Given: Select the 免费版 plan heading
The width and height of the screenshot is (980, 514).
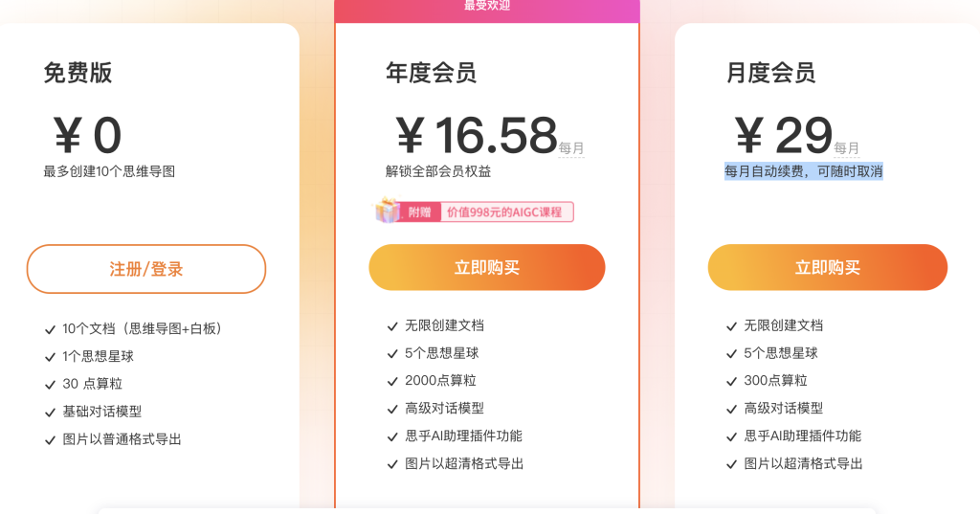Looking at the screenshot, I should click(78, 73).
